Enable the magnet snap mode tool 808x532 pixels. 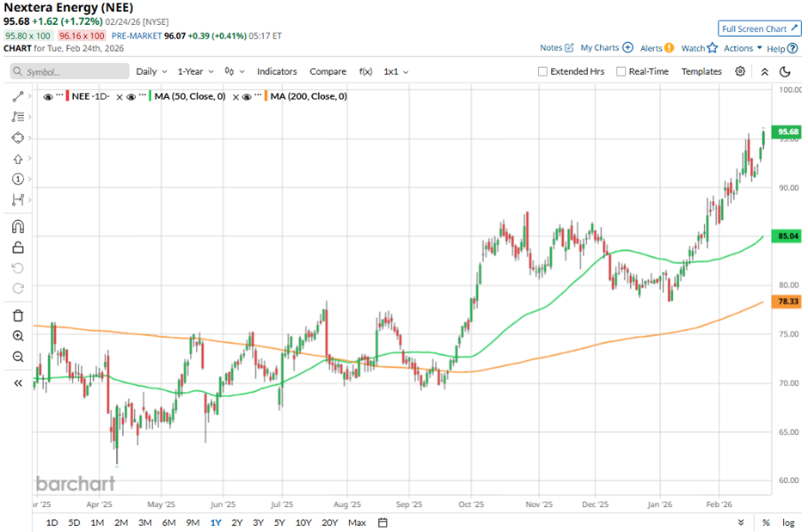pos(18,227)
